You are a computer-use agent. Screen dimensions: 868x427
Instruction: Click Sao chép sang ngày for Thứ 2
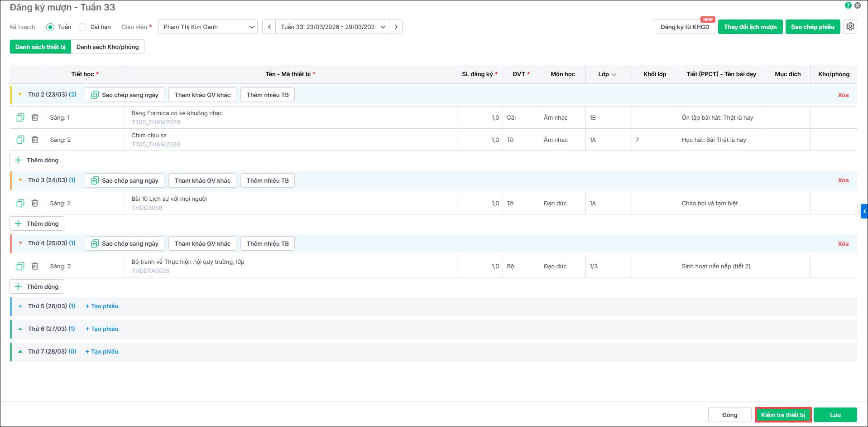125,95
